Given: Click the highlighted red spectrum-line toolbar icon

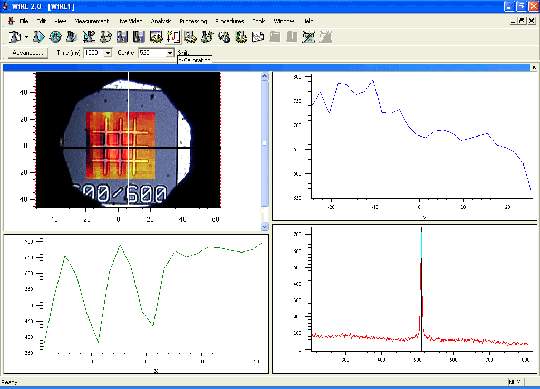Looking at the screenshot, I should click(173, 36).
